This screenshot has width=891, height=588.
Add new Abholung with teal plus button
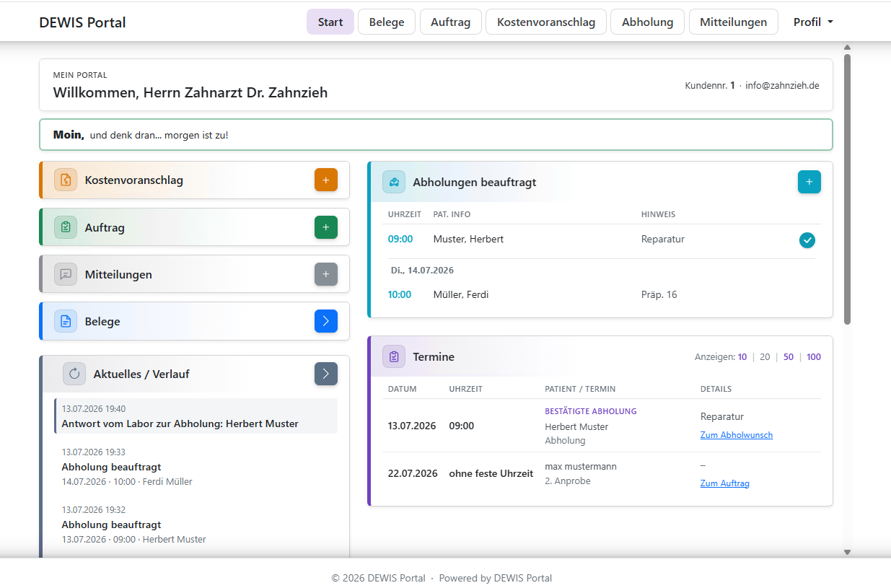coord(809,182)
